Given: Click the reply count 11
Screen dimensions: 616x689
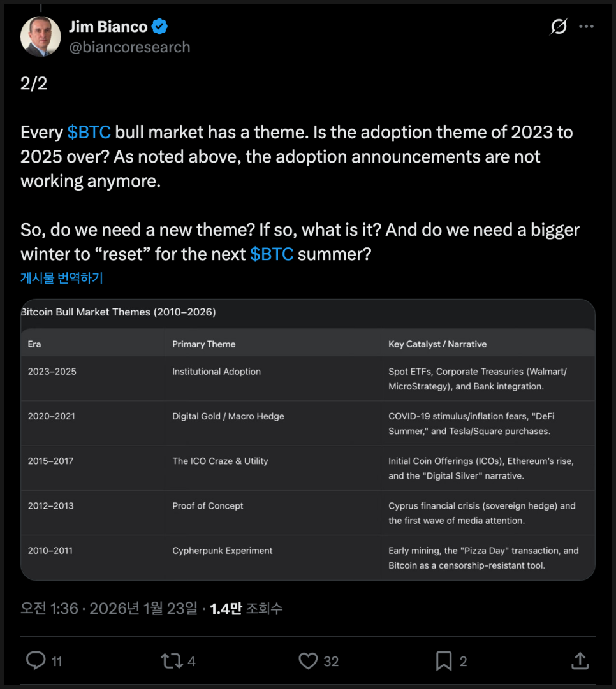Looking at the screenshot, I should (57, 662).
